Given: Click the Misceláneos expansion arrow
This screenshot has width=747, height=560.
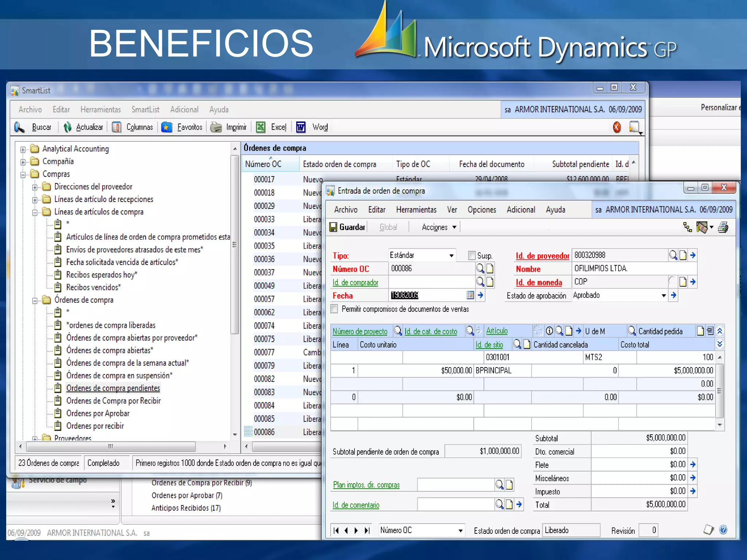Looking at the screenshot, I should click(693, 478).
